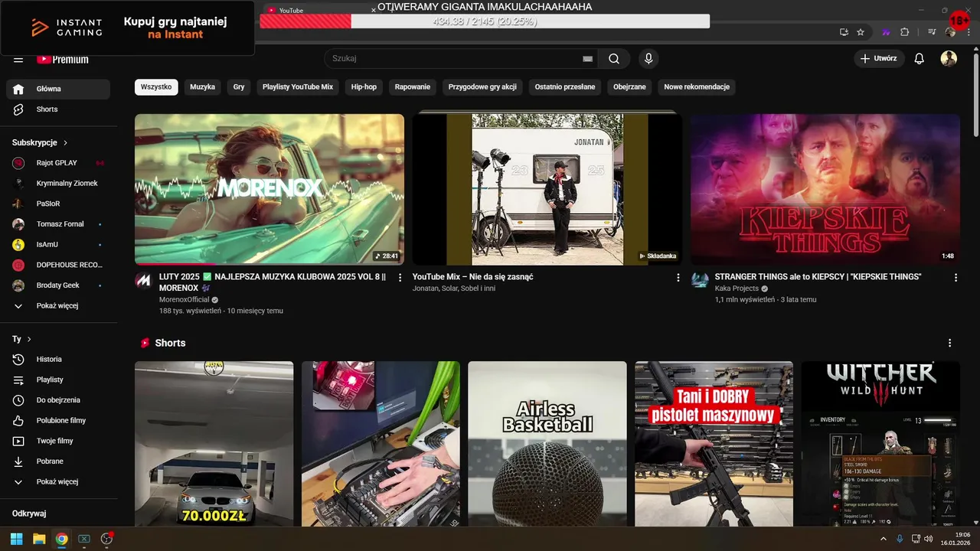Expand the Ty section chevron
Image resolution: width=980 pixels, height=551 pixels.
pos(29,338)
